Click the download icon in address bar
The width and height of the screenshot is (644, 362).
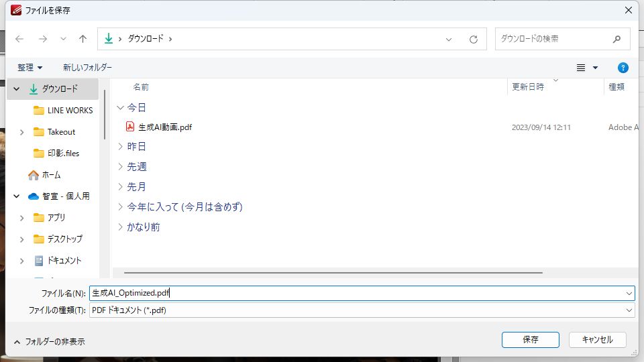pos(109,39)
